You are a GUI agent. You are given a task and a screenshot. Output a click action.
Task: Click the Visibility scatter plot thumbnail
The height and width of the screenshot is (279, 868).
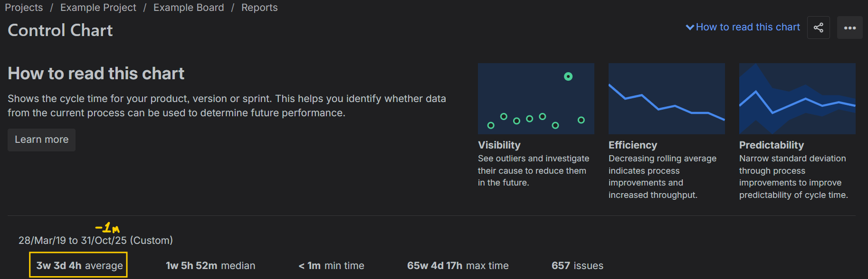coord(536,99)
